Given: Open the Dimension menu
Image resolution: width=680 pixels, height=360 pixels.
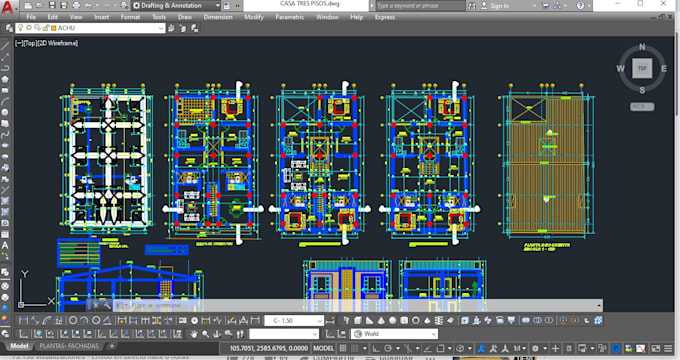Looking at the screenshot, I should tap(218, 17).
